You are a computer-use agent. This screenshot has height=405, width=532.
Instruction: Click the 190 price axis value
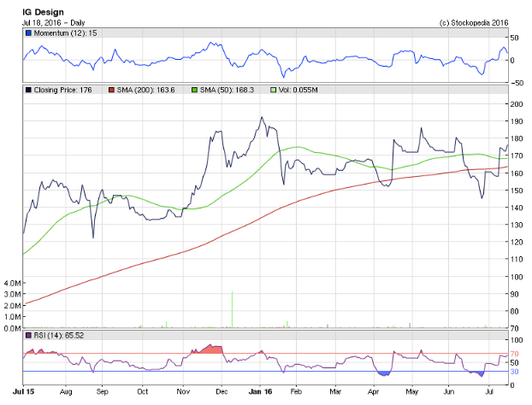[x=517, y=121]
